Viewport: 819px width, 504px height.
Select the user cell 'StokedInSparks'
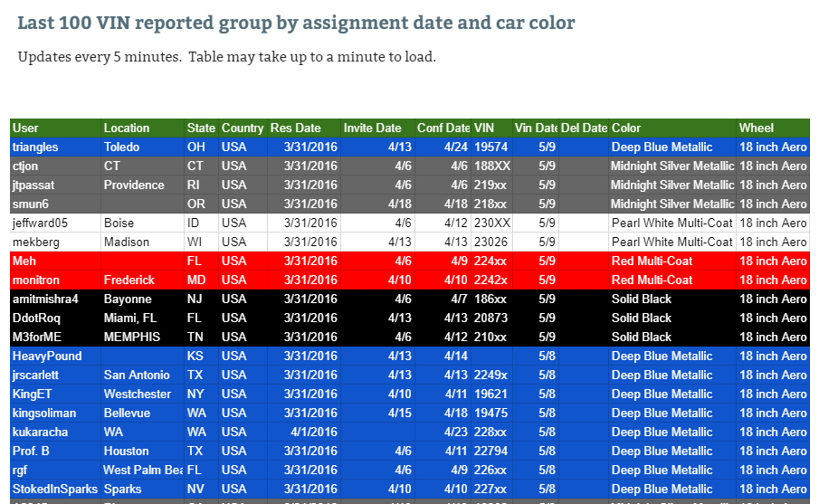(55, 489)
